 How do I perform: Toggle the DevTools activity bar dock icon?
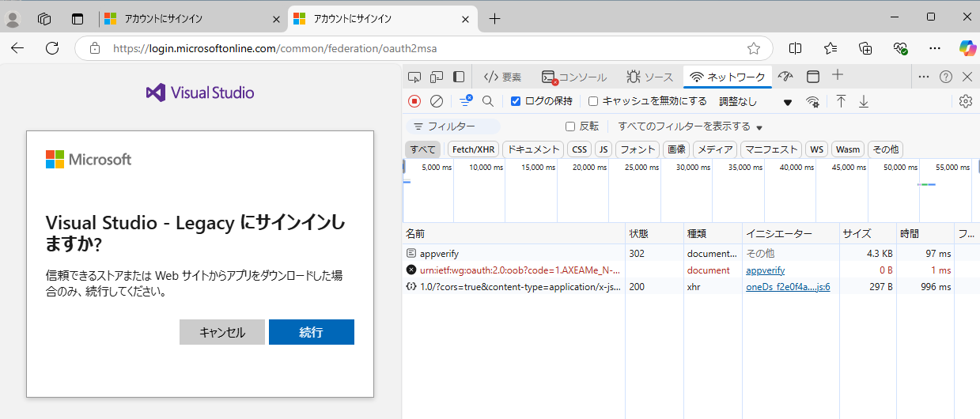459,77
